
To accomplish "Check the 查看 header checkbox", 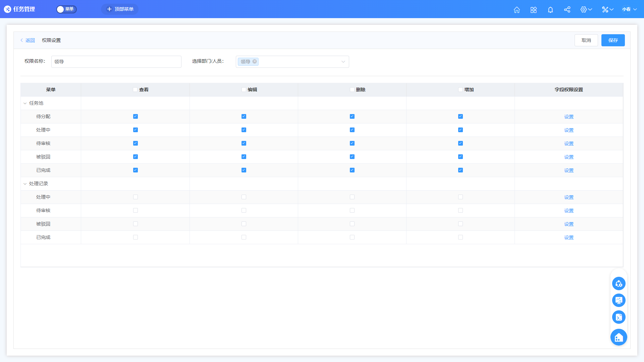I will 135,90.
